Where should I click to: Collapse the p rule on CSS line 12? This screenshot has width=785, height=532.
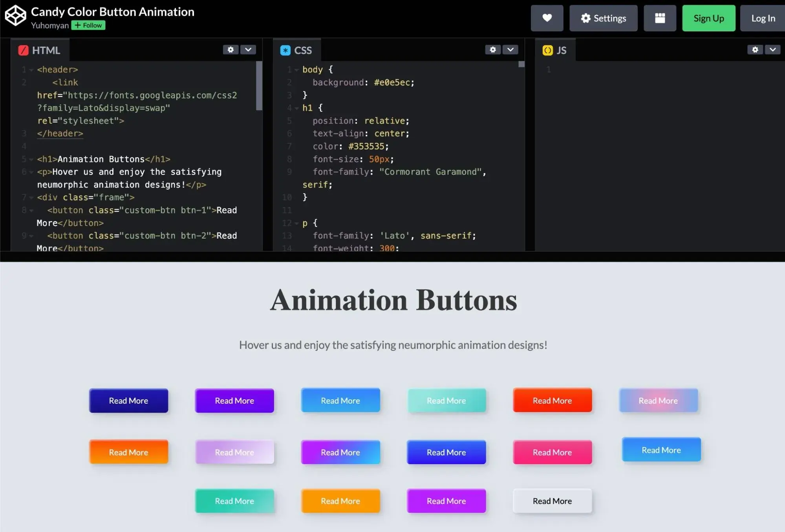pyautogui.click(x=296, y=224)
